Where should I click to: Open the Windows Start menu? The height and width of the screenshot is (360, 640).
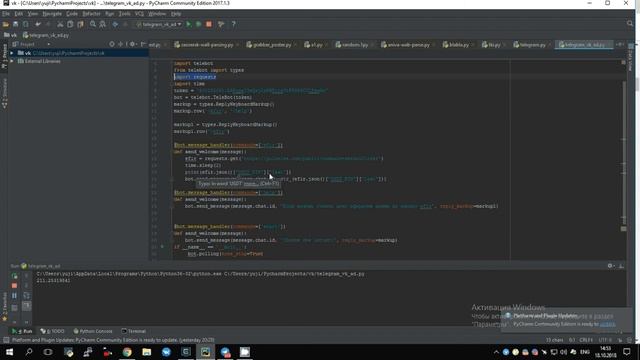(9, 352)
